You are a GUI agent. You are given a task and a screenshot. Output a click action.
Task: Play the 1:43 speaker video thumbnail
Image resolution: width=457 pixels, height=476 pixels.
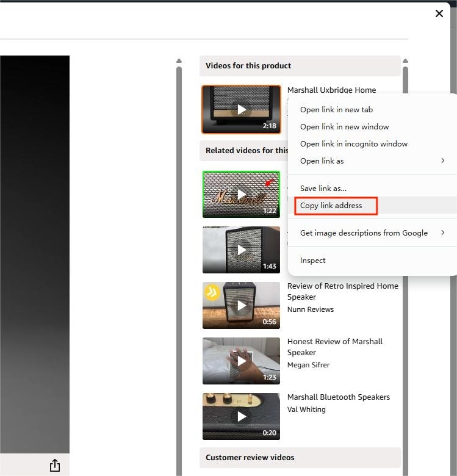pos(241,250)
